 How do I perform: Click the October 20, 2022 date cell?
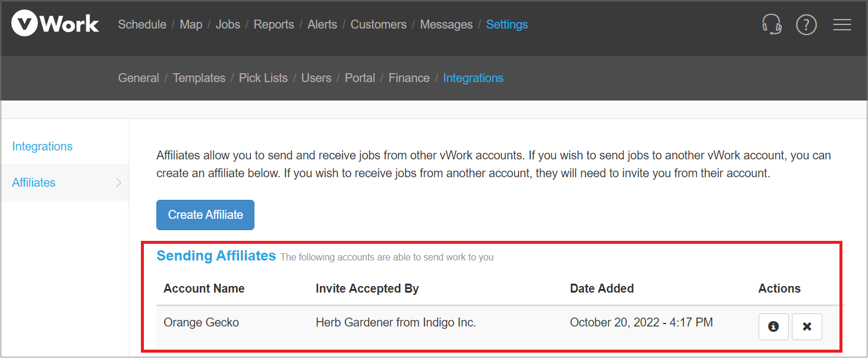(x=641, y=322)
